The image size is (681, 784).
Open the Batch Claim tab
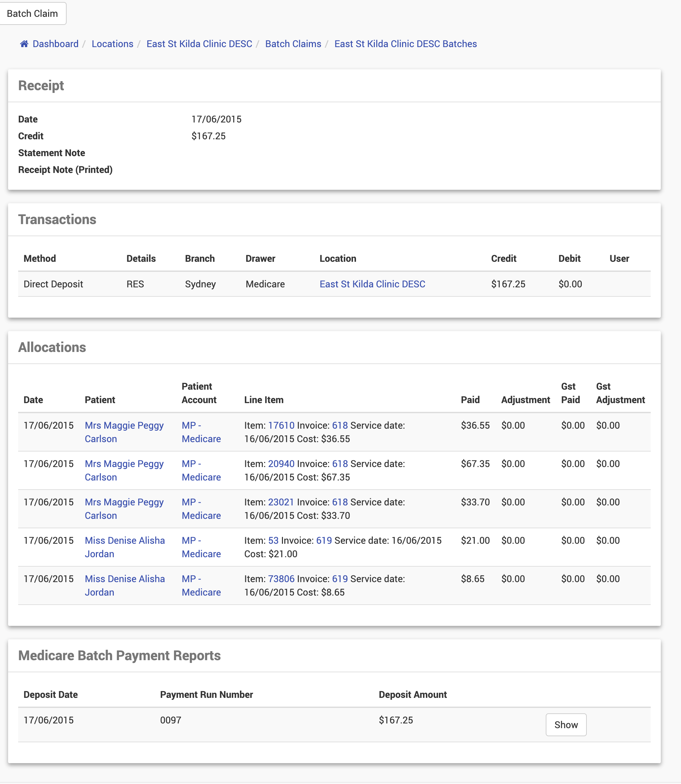coord(32,13)
